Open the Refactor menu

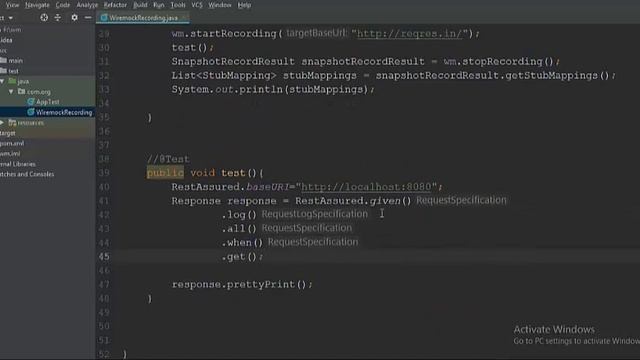tap(115, 5)
